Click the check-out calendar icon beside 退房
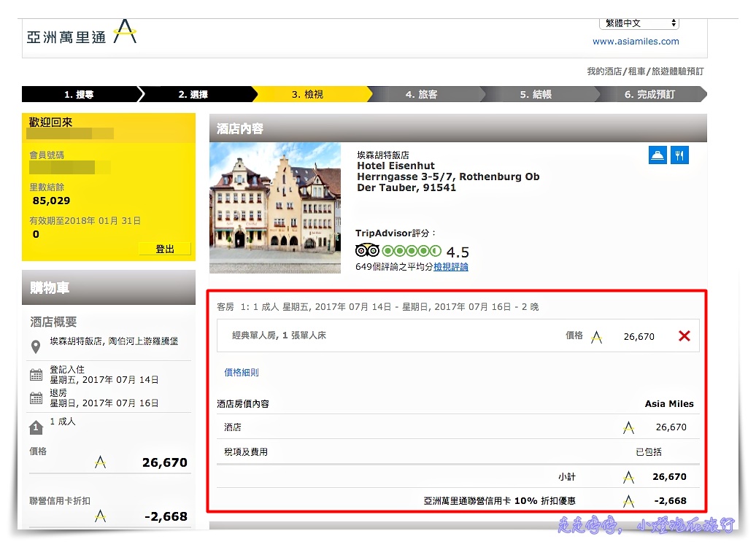 click(x=36, y=398)
